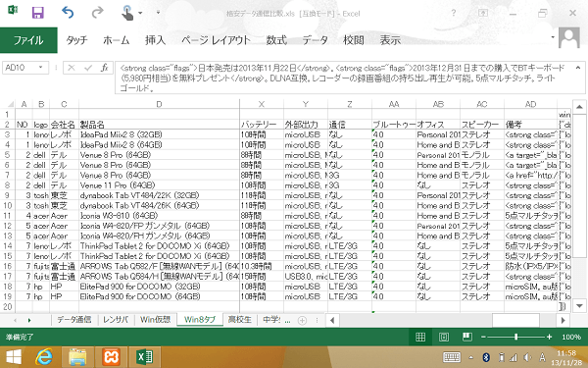
Task: Click cell ElitePad 900 for DOCOMO (32GB)
Action: [159, 287]
